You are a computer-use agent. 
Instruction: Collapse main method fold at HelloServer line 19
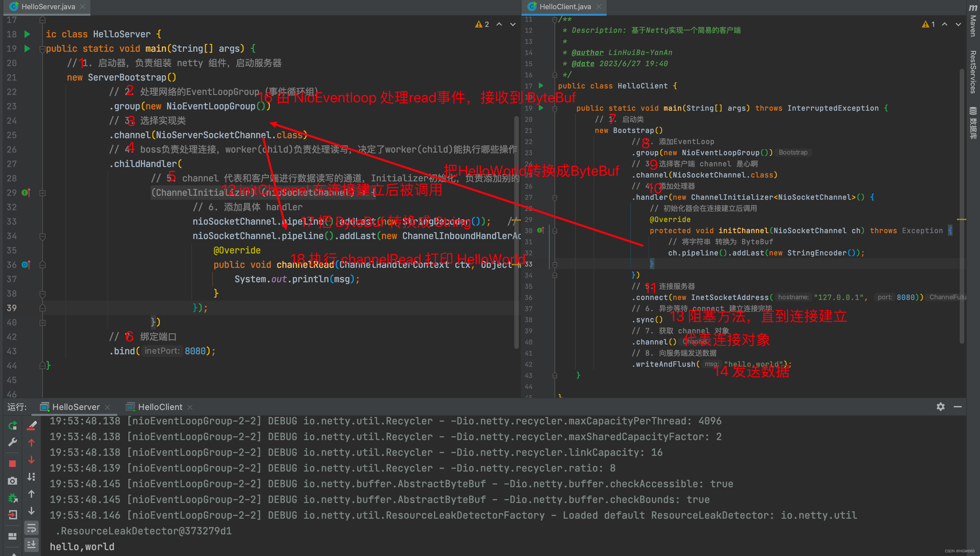tap(43, 49)
